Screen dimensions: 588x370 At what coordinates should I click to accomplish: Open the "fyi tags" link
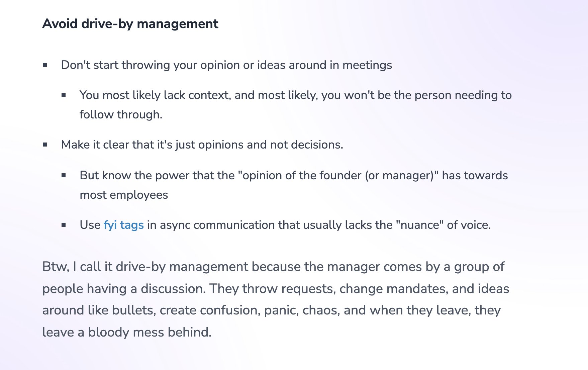click(123, 225)
